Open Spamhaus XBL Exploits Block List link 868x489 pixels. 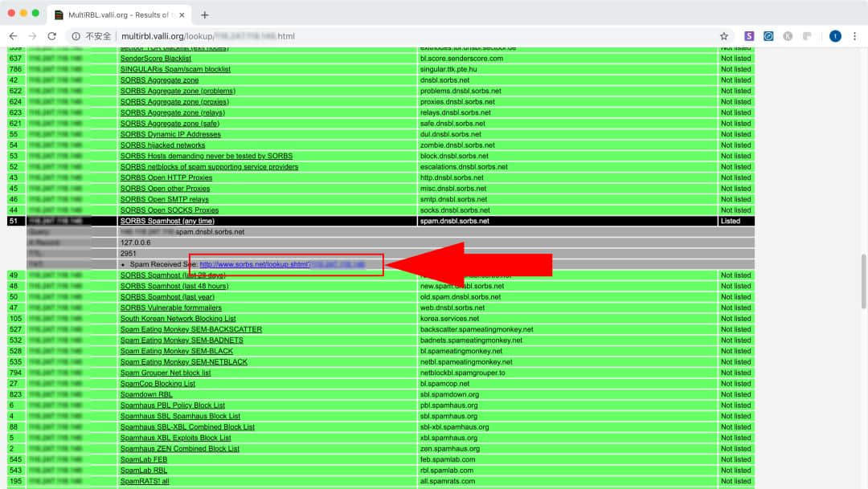point(175,438)
